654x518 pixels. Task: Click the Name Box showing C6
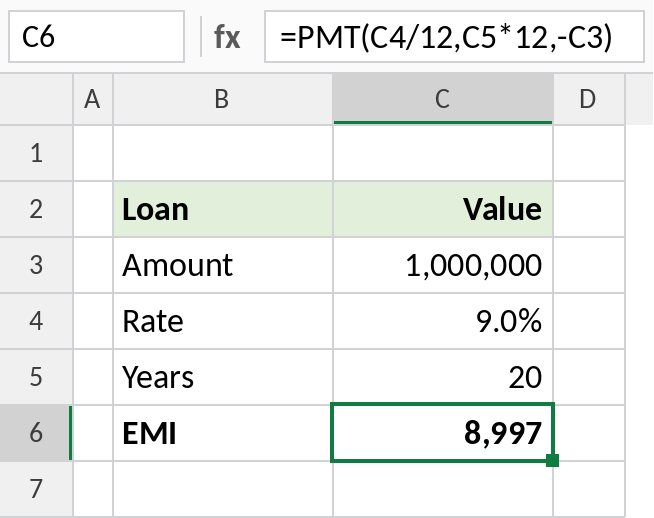[x=96, y=37]
